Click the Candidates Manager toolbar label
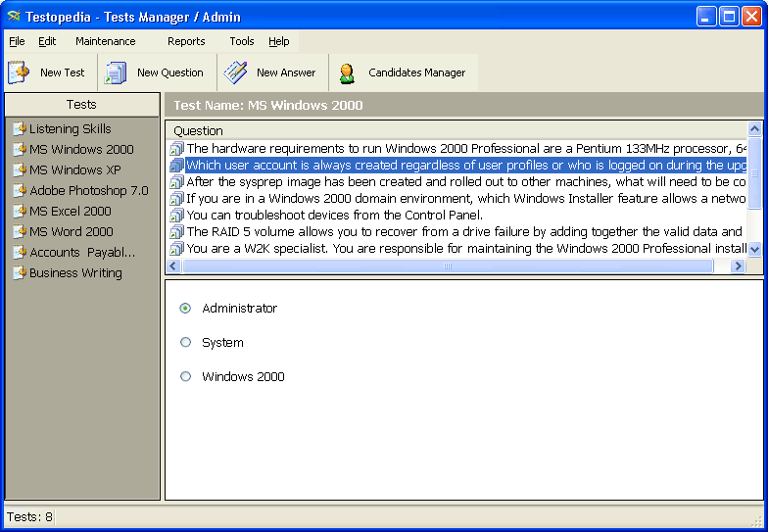 [417, 73]
